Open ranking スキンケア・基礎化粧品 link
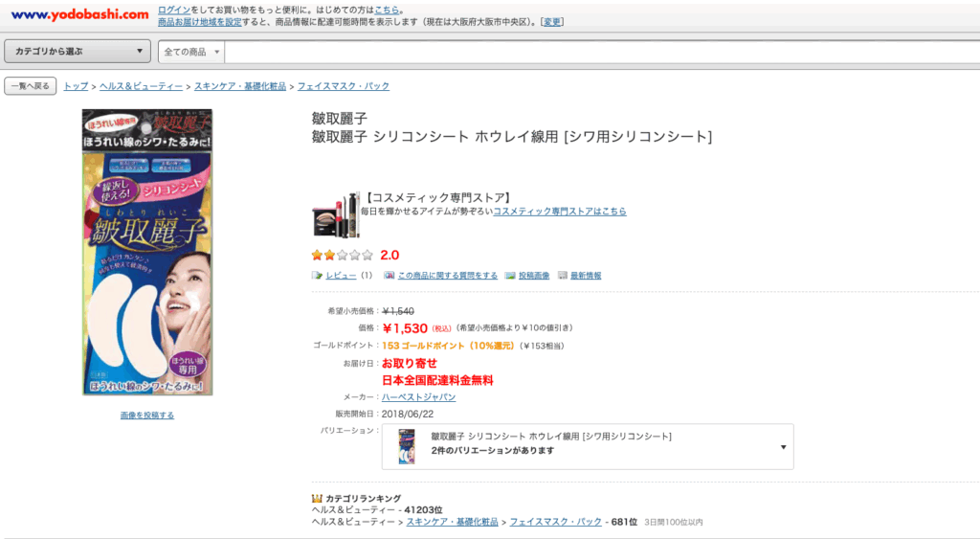This screenshot has height=539, width=980. 453,522
